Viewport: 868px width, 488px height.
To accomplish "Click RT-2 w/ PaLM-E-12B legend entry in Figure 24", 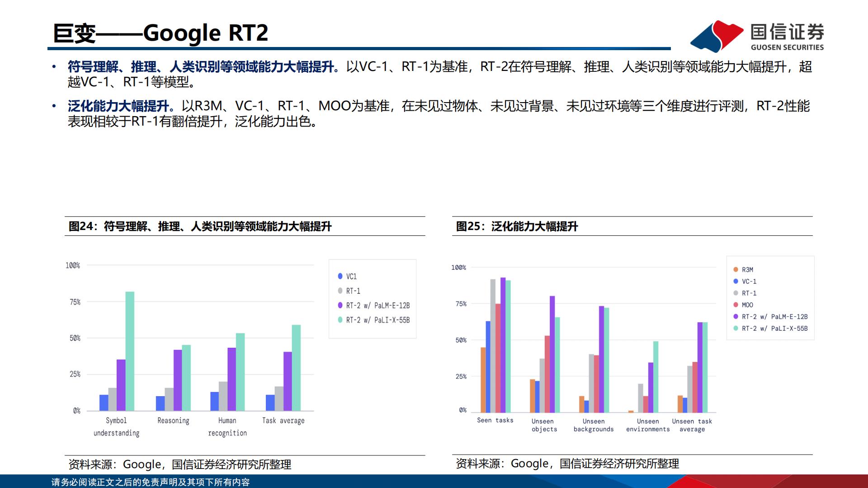I will pos(373,305).
